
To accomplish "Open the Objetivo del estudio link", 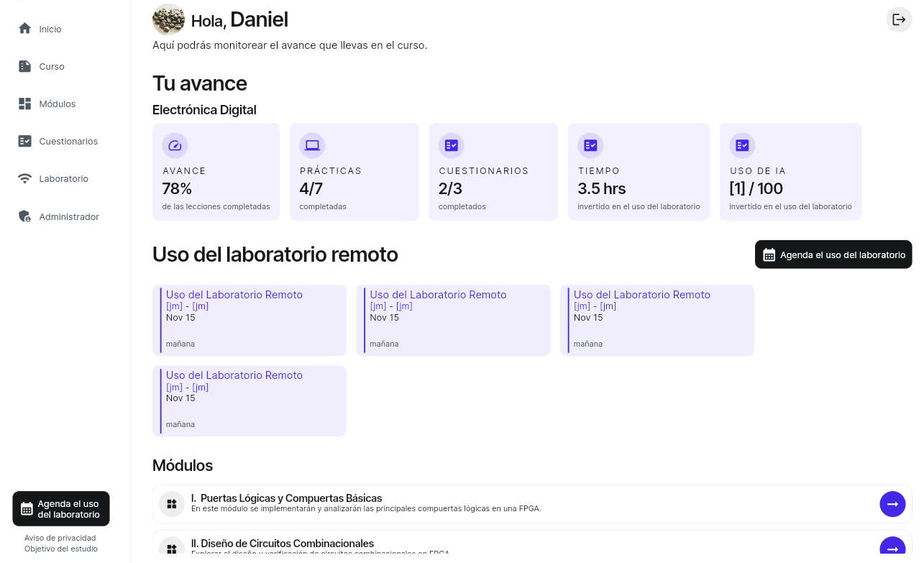I will 61,549.
